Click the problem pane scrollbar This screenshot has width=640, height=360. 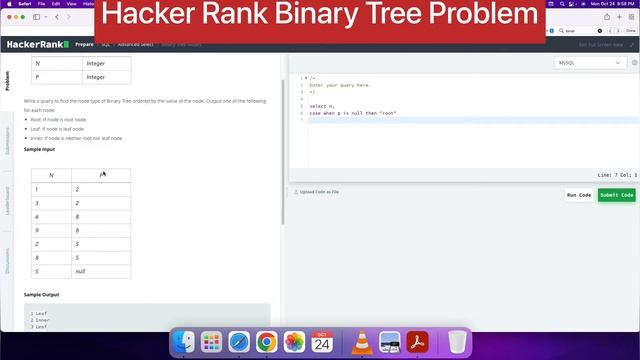pyautogui.click(x=283, y=152)
